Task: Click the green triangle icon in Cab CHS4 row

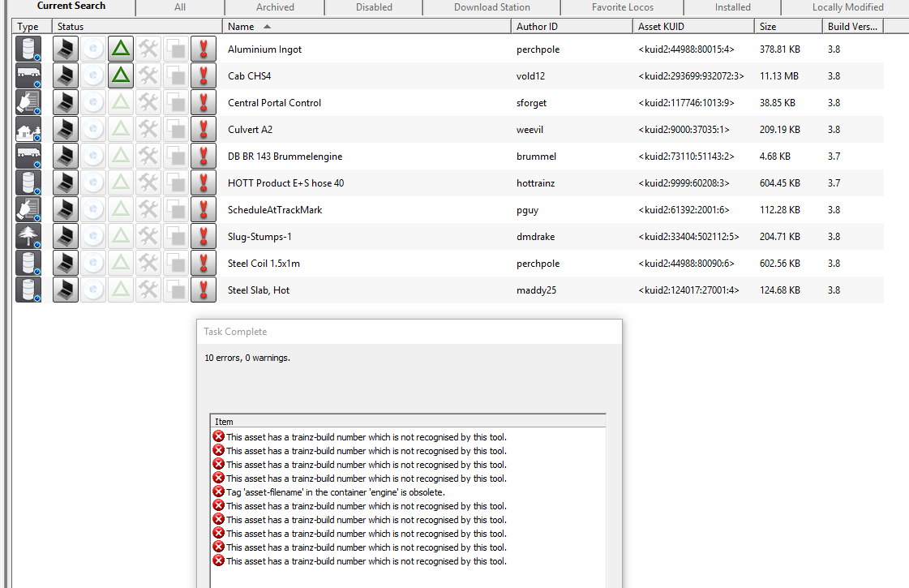Action: click(x=121, y=76)
